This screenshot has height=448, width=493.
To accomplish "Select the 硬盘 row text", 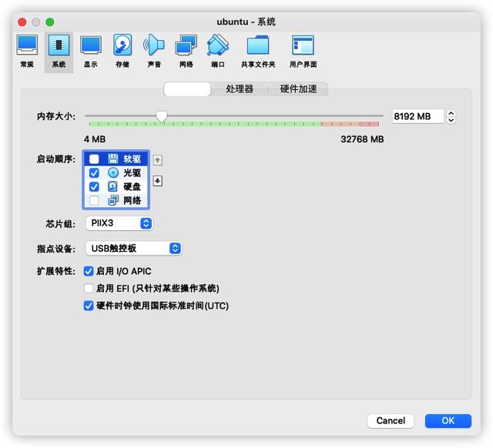I will click(132, 186).
